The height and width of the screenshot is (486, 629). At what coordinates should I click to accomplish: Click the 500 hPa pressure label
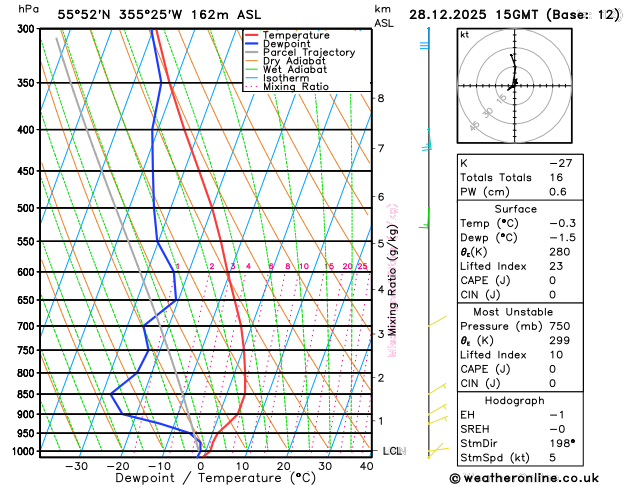tap(28, 208)
